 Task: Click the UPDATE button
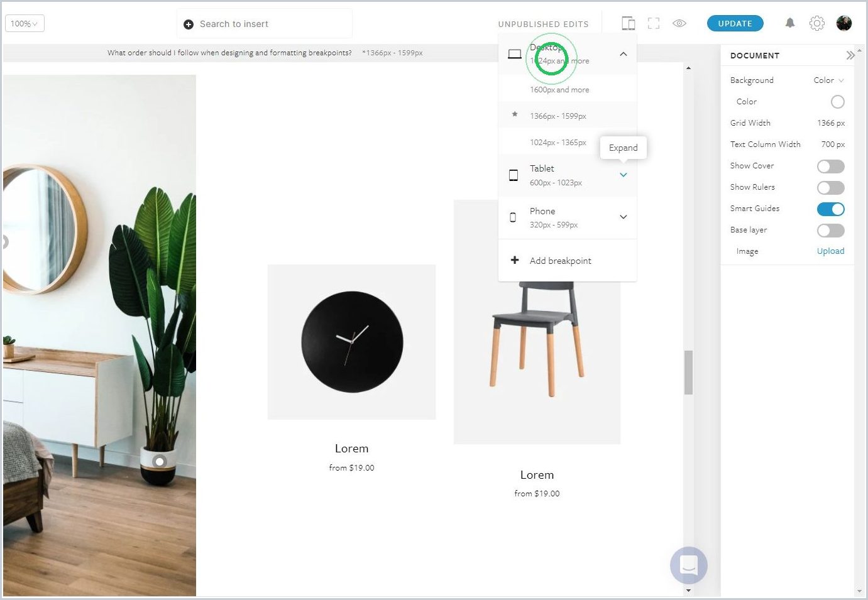735,23
